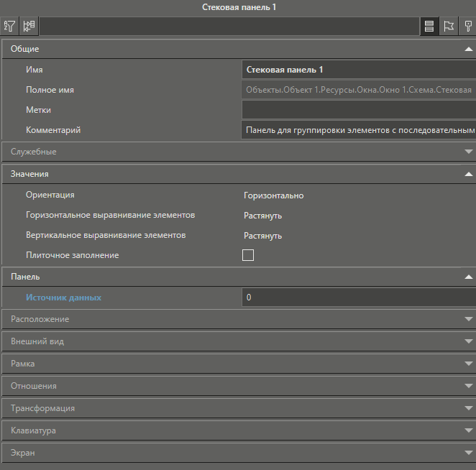The image size is (476, 470).
Task: Expand the Внешний вид section
Action: pyautogui.click(x=468, y=341)
